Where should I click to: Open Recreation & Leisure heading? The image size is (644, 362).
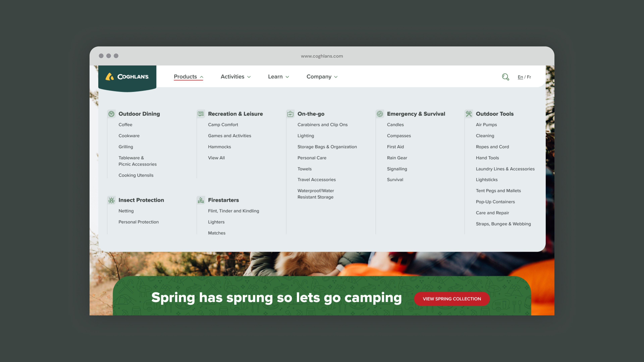[x=235, y=114]
